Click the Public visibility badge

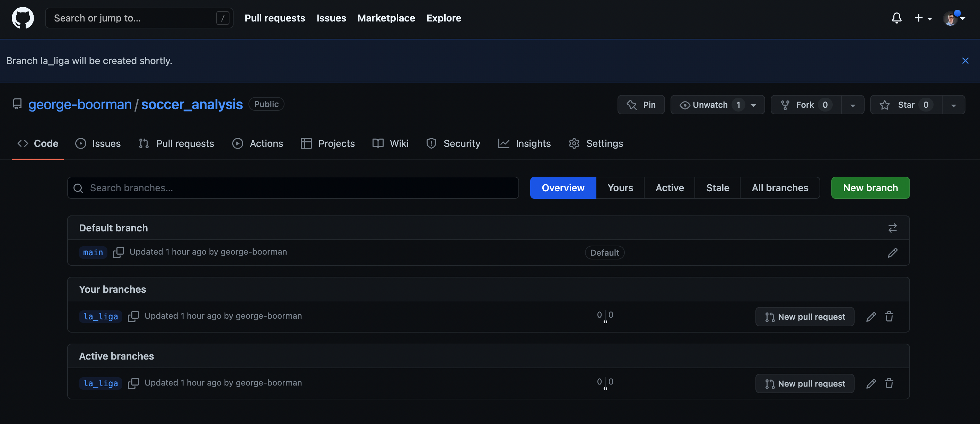266,104
